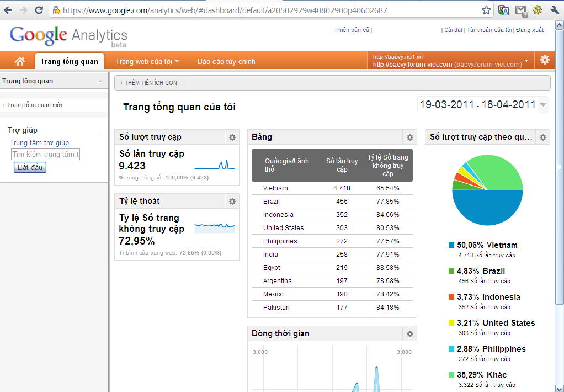Click the browser forward arrow
The height and width of the screenshot is (392, 564).
coord(23,10)
